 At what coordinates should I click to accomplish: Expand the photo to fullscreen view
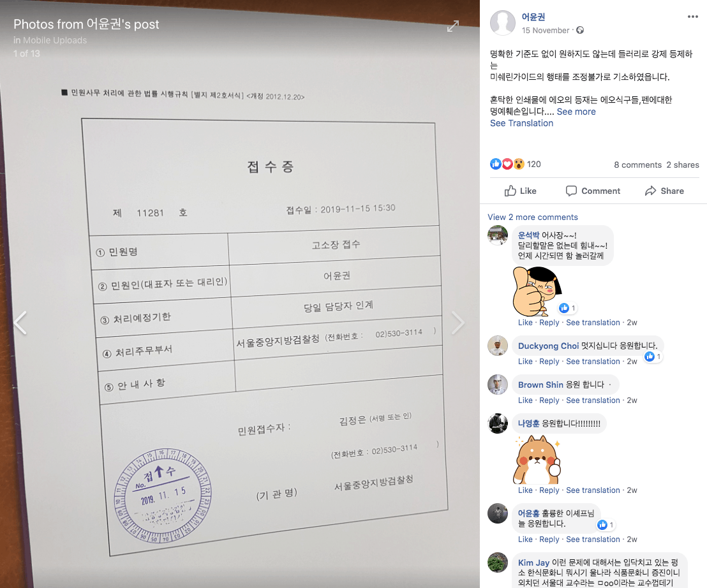tap(452, 26)
